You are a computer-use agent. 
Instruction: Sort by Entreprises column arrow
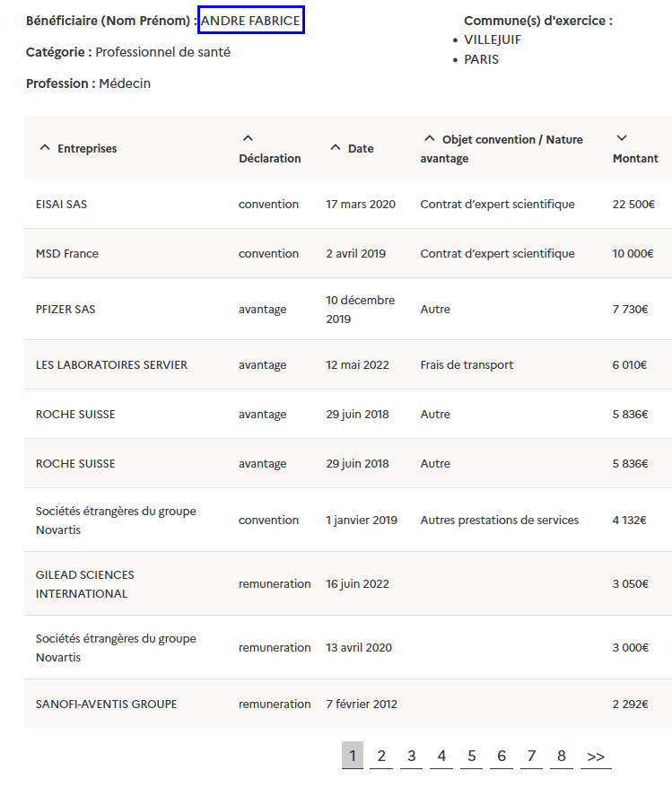coord(45,148)
